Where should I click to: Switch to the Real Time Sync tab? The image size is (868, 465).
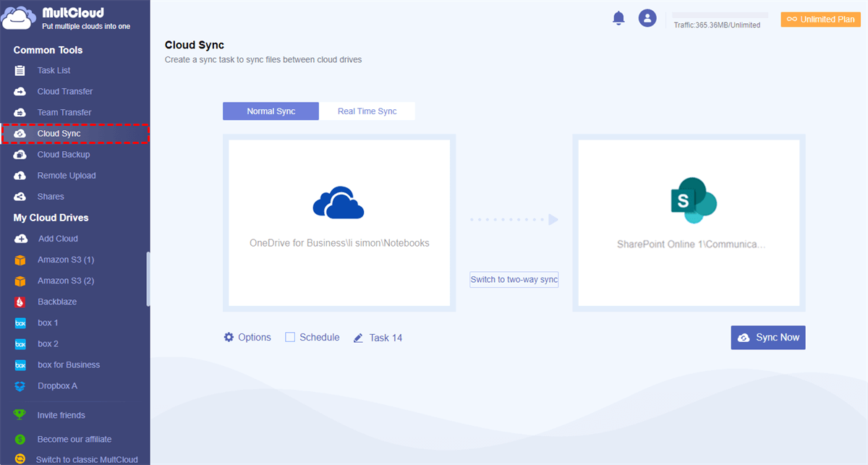tap(367, 111)
